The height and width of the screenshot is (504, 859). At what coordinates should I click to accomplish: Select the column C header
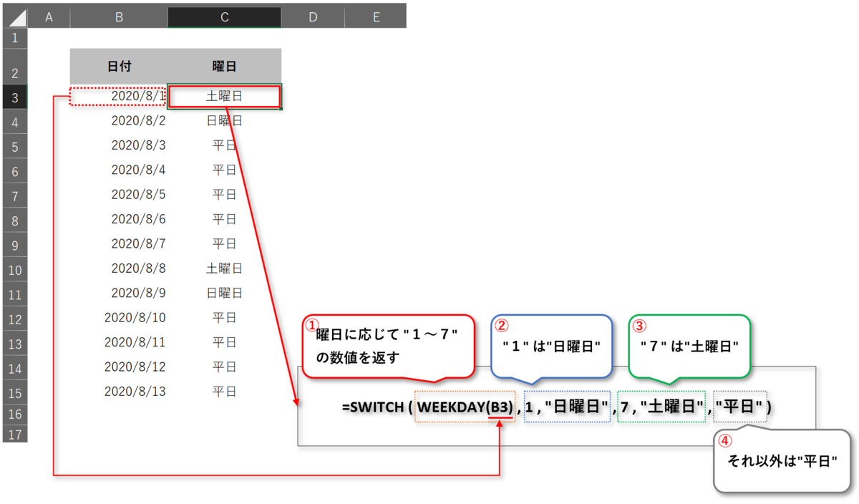point(223,16)
